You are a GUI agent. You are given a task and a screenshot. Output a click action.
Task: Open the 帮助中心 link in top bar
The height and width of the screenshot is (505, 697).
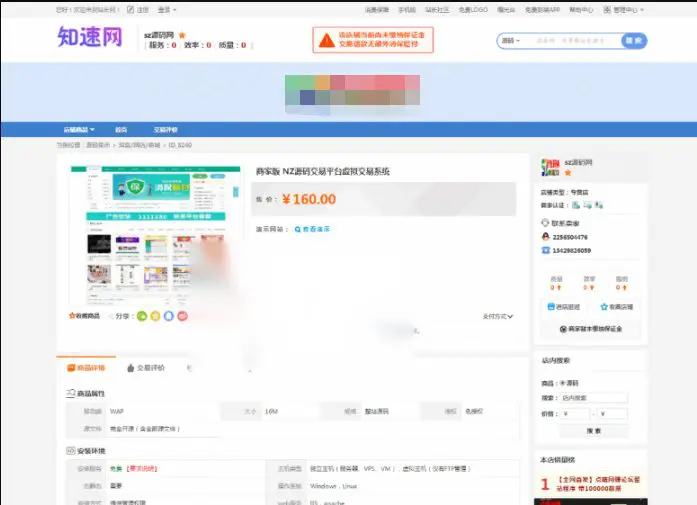[x=581, y=9]
